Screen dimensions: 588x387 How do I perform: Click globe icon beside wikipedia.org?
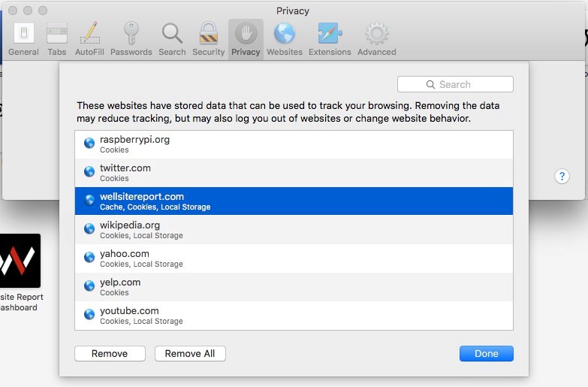point(89,228)
